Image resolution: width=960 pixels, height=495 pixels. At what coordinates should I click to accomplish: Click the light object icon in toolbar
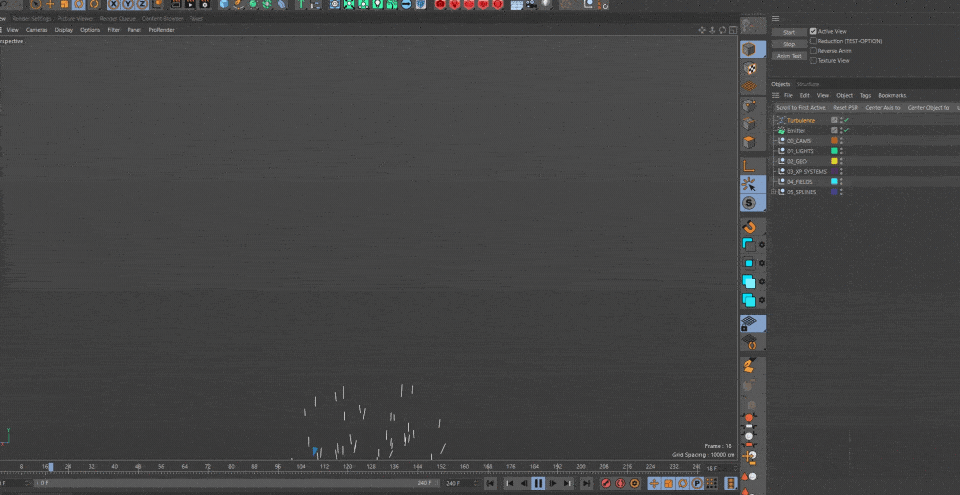point(546,4)
